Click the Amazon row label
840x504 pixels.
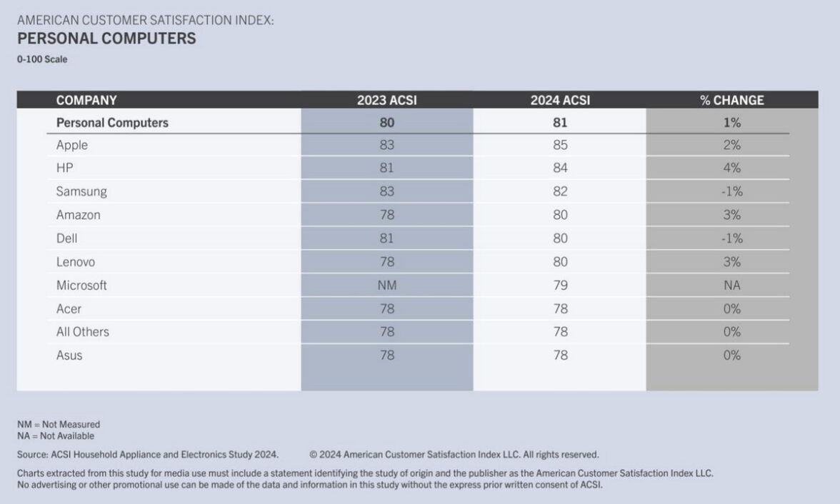(x=79, y=215)
